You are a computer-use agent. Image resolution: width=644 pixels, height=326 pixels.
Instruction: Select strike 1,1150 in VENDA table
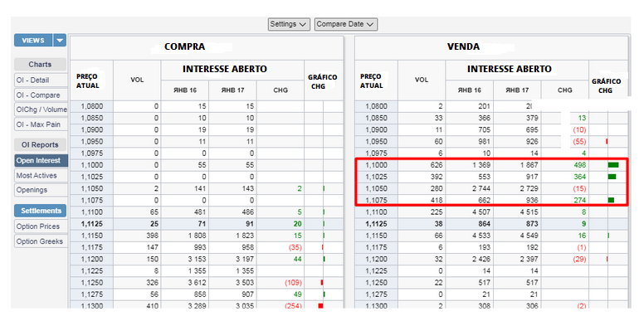(376, 236)
